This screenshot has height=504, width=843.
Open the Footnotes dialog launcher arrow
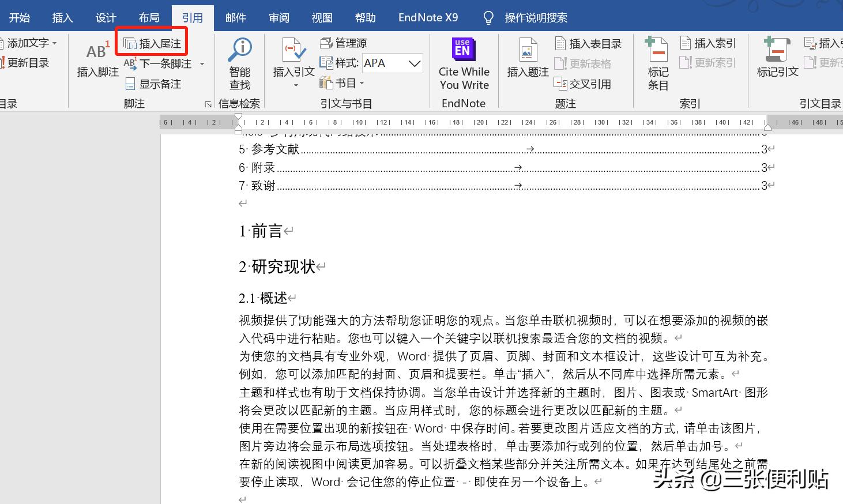pos(208,104)
